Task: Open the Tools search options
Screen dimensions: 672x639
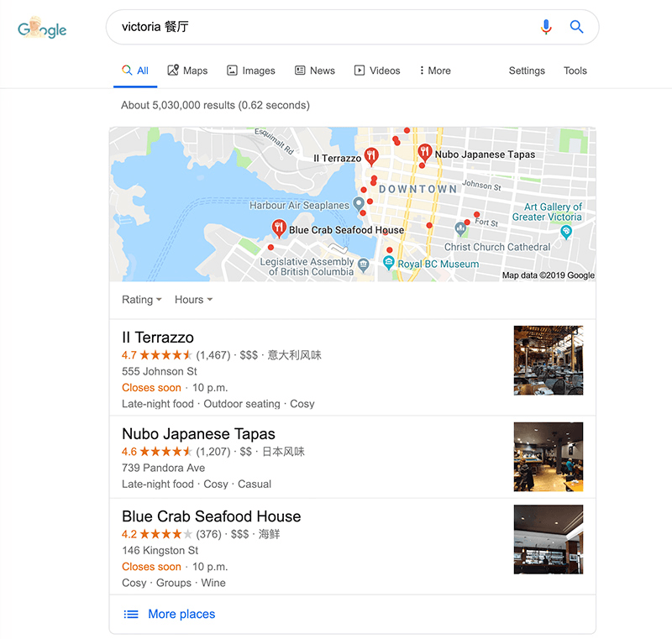Action: click(x=575, y=71)
